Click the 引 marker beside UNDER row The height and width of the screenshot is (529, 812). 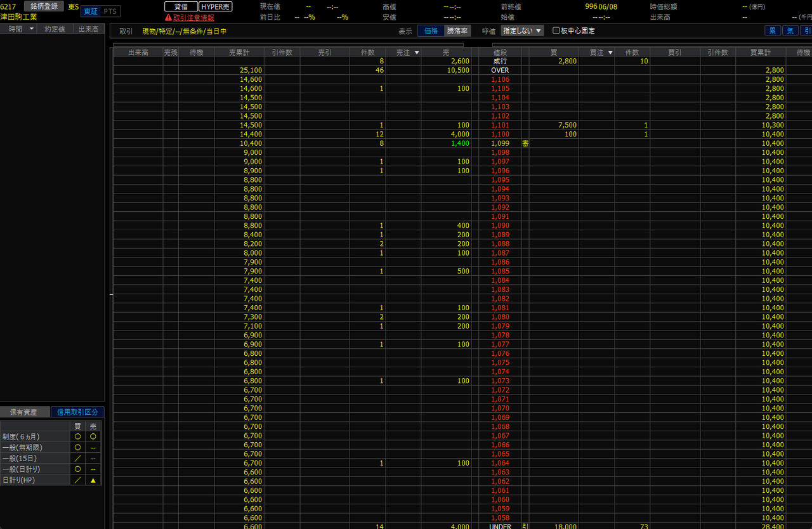tap(525, 526)
